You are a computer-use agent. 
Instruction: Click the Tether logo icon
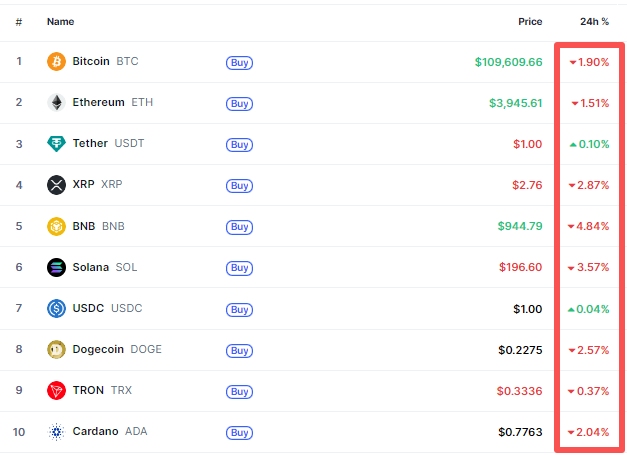[56, 144]
